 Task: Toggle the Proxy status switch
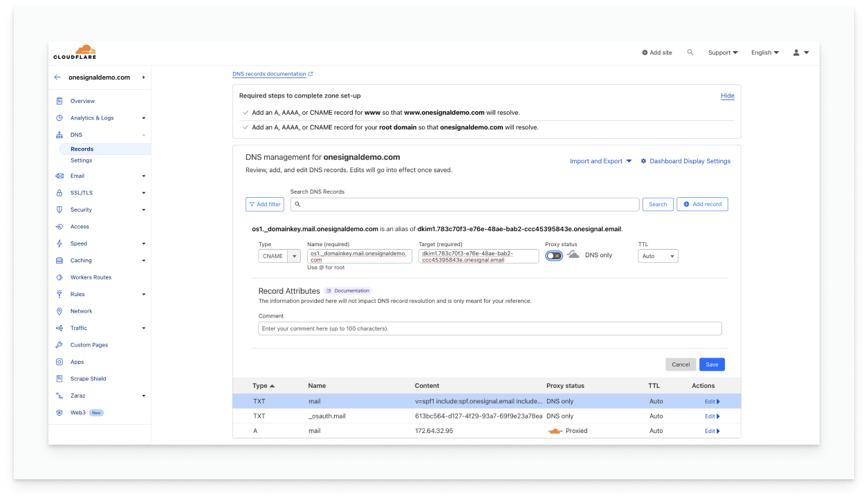[554, 256]
